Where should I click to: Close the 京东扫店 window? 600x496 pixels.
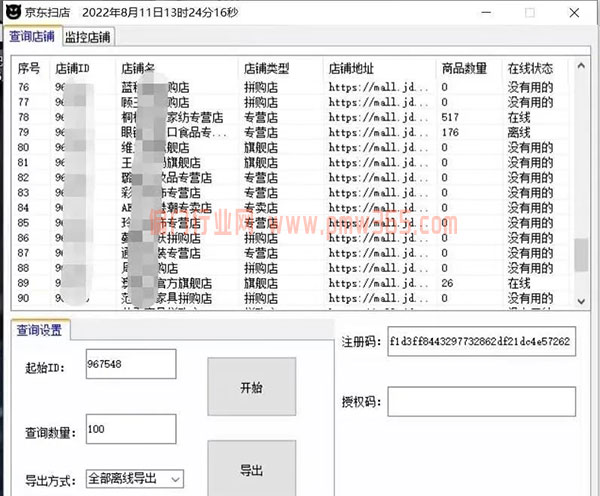click(x=574, y=13)
